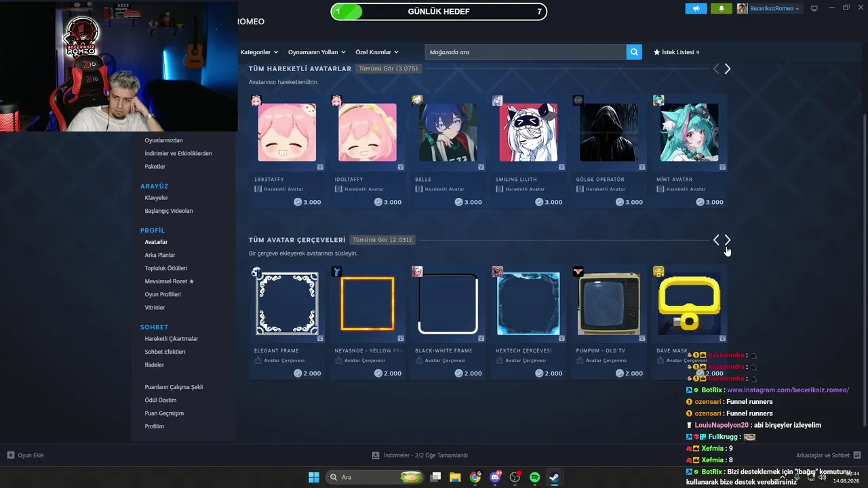Select Avatarlar in the Profil sidebar
Viewport: 868px width, 488px height.
(156, 242)
